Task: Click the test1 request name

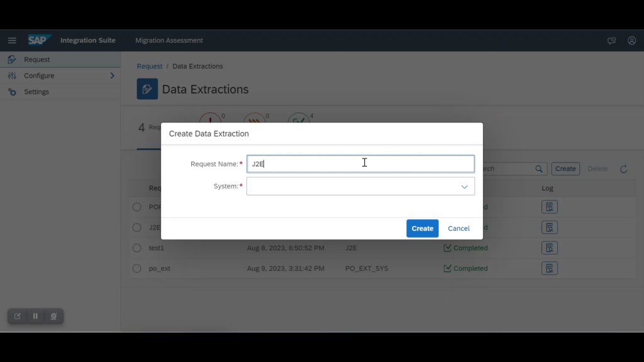Action: tap(156, 248)
